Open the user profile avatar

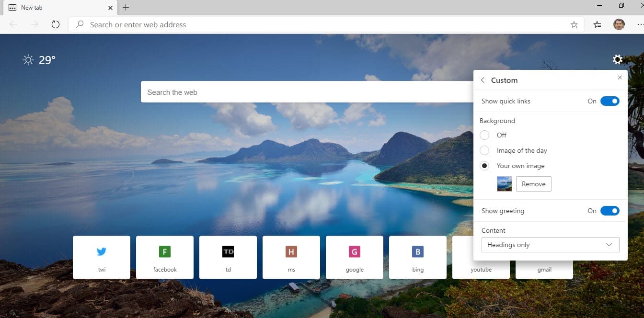619,24
